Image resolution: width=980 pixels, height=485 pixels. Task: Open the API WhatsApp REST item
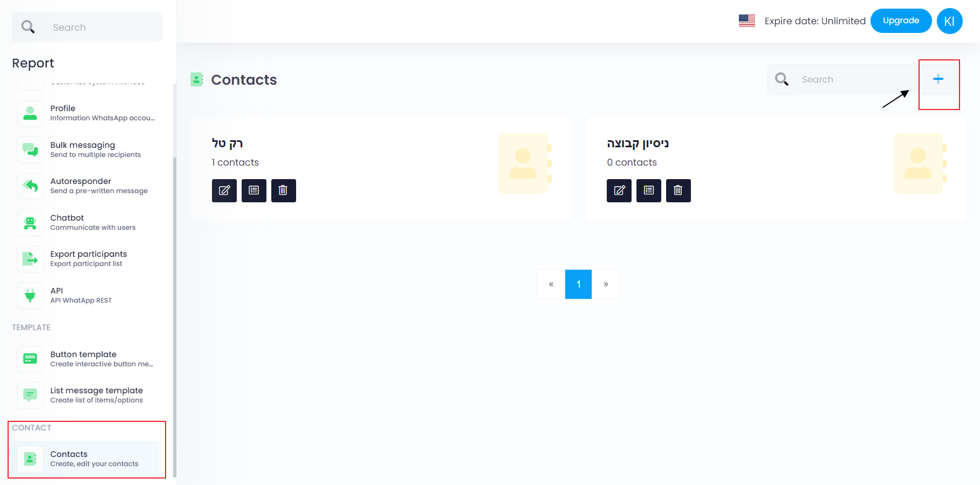[x=86, y=295]
